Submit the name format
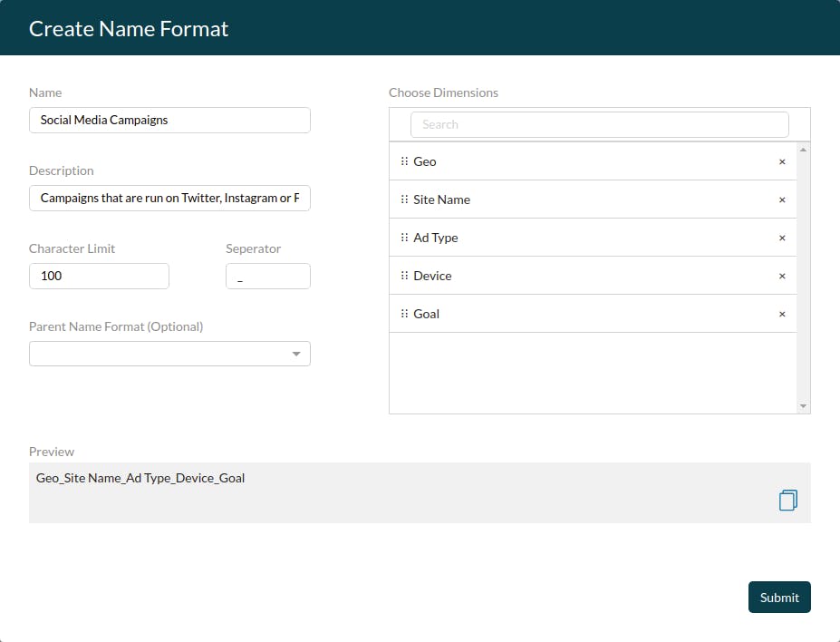 [x=779, y=597]
